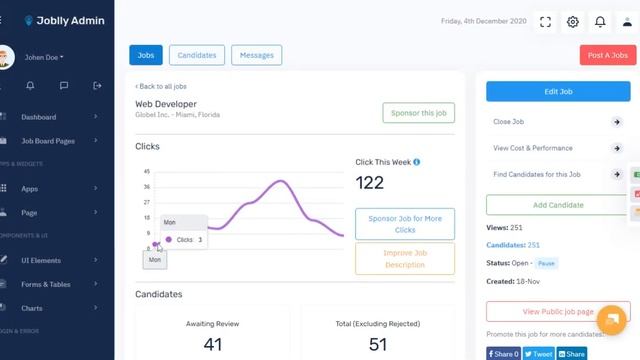Click Pause status badge

[x=546, y=263]
